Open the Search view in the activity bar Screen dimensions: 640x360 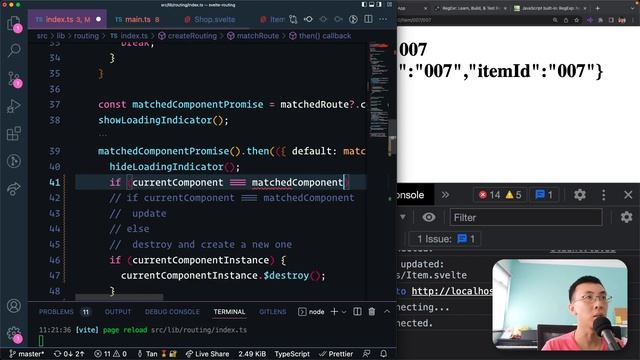click(14, 50)
